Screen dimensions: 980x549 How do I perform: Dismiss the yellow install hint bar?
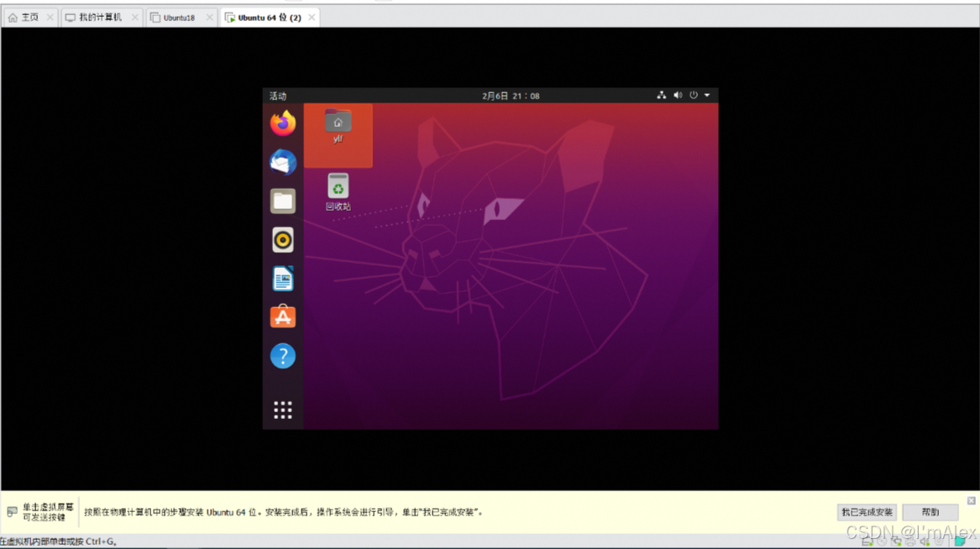972,500
